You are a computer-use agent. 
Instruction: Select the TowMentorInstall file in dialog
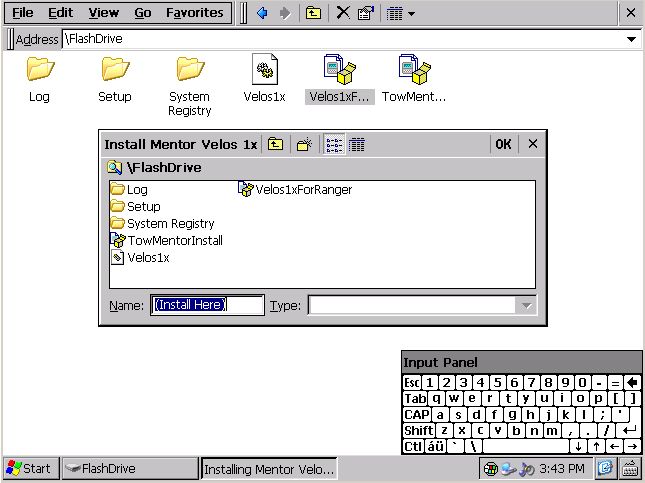tap(174, 240)
